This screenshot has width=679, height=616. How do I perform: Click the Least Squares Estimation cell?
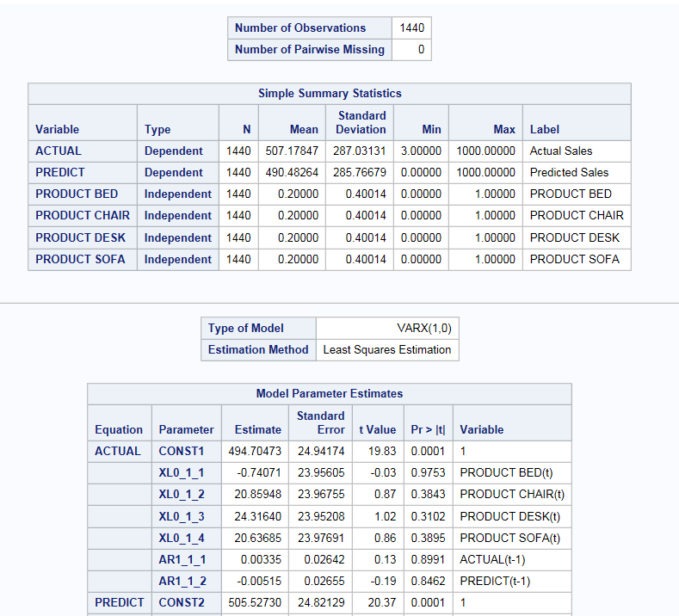pyautogui.click(x=386, y=349)
